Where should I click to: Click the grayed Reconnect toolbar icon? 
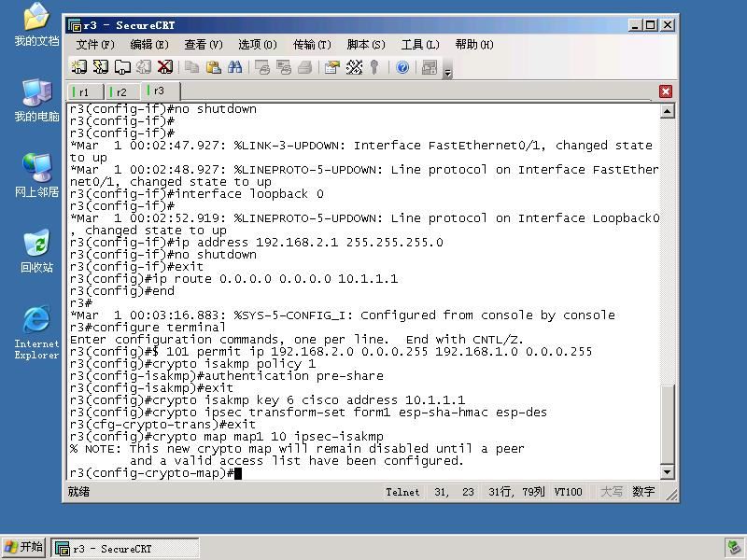click(x=144, y=67)
